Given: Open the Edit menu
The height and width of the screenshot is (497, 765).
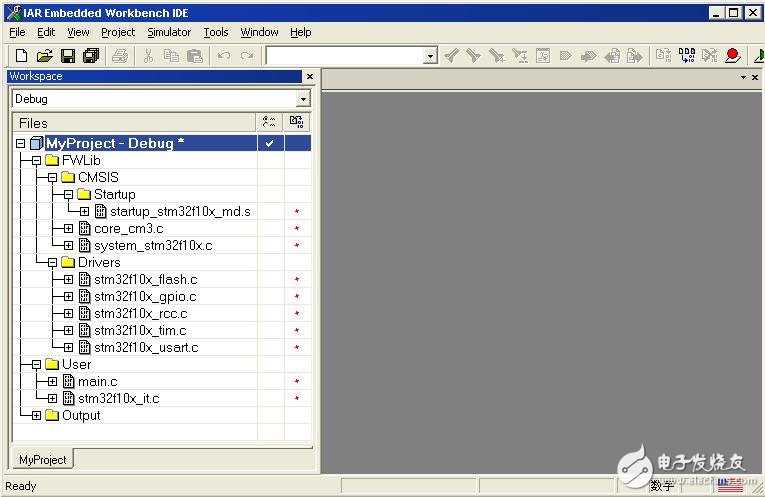Looking at the screenshot, I should tap(46, 32).
